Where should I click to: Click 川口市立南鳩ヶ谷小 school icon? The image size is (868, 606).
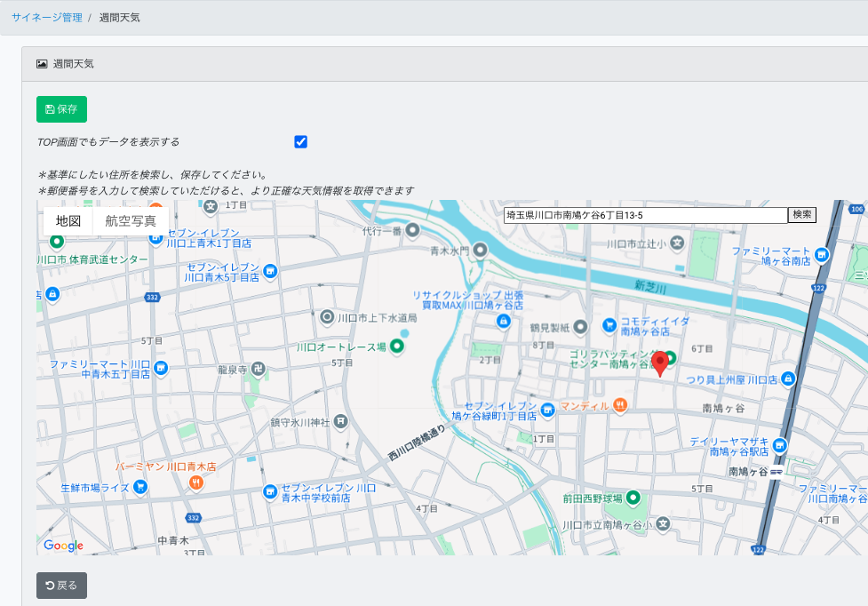click(x=663, y=523)
